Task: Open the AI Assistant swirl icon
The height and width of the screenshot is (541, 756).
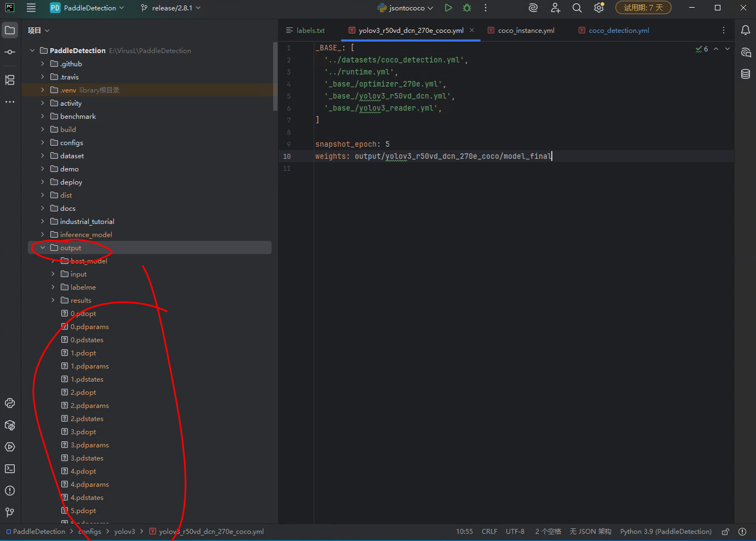Action: (x=533, y=8)
